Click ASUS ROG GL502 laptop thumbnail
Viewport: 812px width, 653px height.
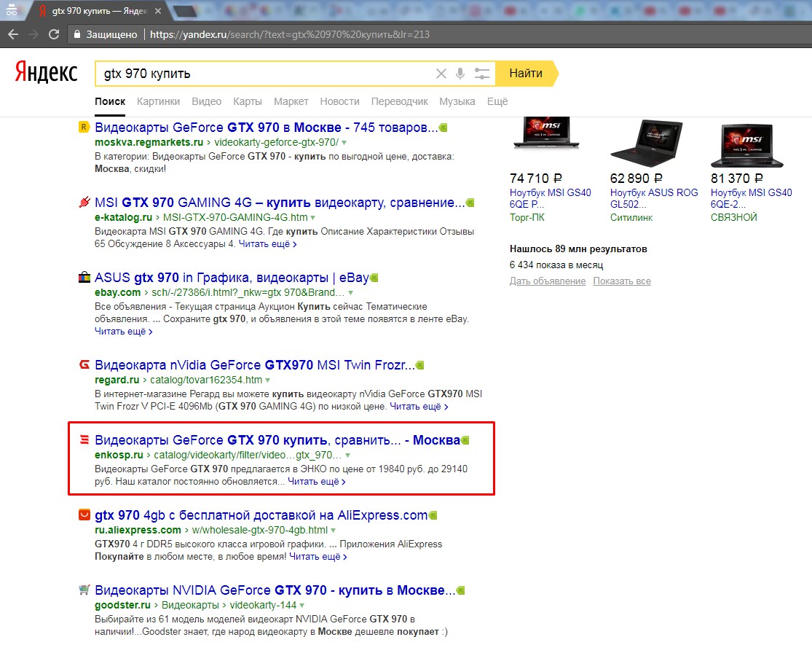pos(646,143)
